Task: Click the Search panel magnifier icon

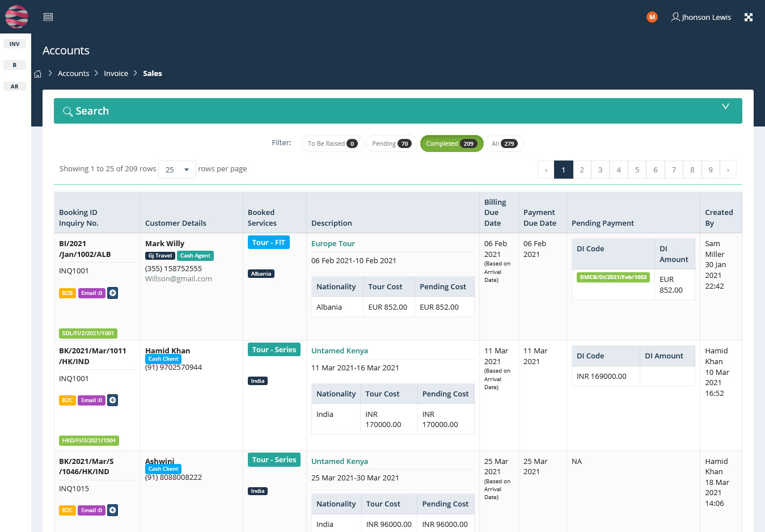Action: click(x=67, y=111)
